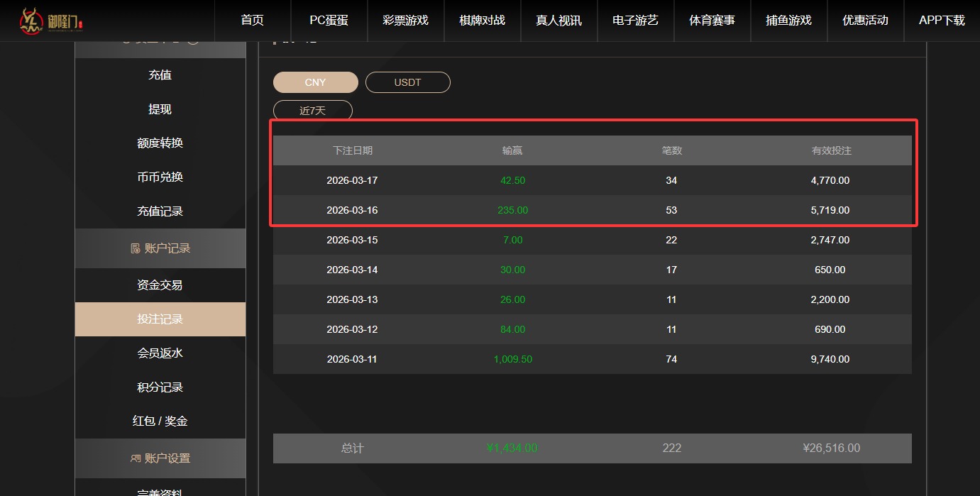Screen dimensions: 980x496
Task: Switch to the PC蛋蛋 tab
Action: click(328, 21)
